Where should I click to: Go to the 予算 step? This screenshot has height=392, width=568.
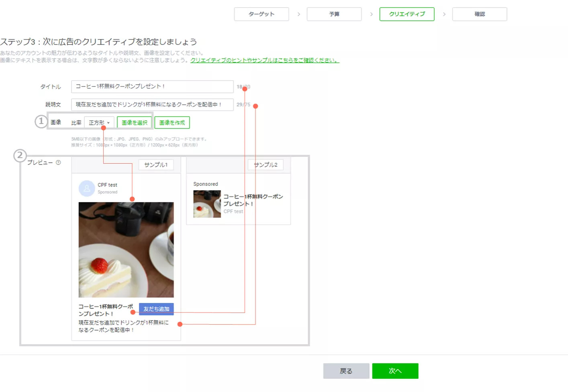coord(334,14)
